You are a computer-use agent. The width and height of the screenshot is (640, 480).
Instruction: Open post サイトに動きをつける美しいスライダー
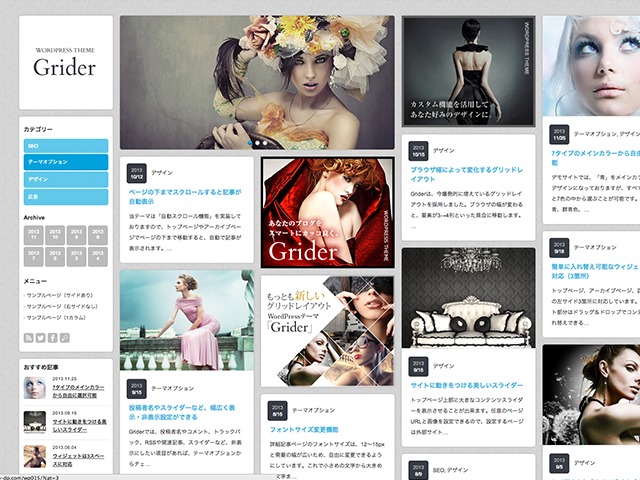click(467, 385)
